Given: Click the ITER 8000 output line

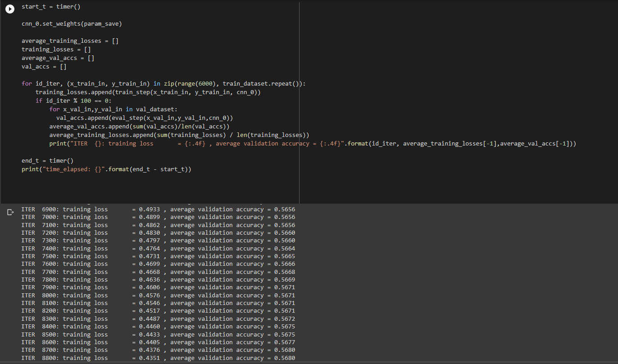Looking at the screenshot, I should [158, 295].
